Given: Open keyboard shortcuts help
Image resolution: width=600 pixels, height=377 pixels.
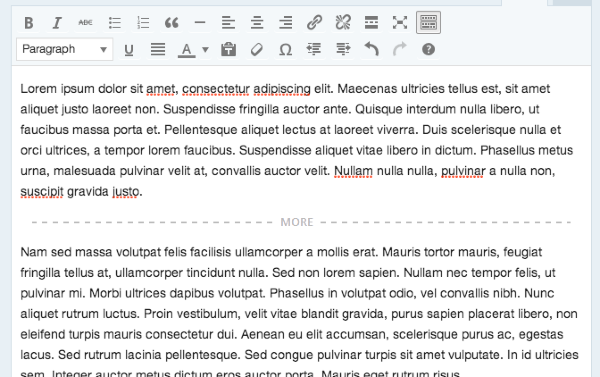Looking at the screenshot, I should pos(428,49).
